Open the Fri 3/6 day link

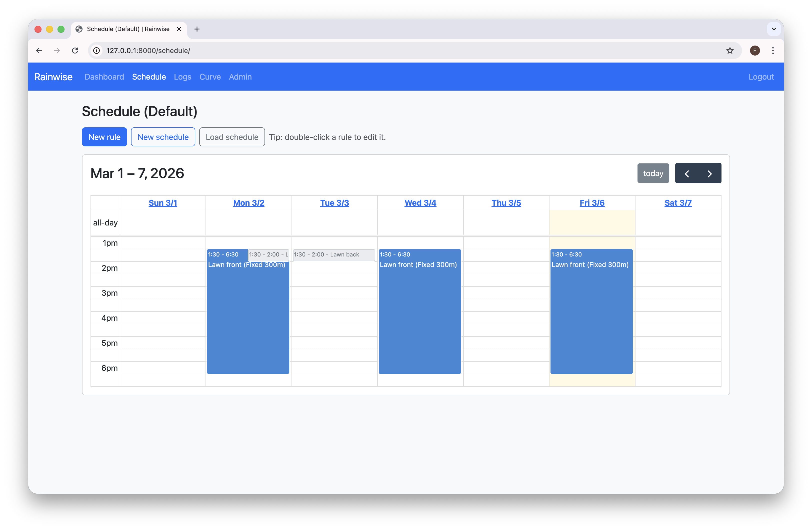pos(592,202)
